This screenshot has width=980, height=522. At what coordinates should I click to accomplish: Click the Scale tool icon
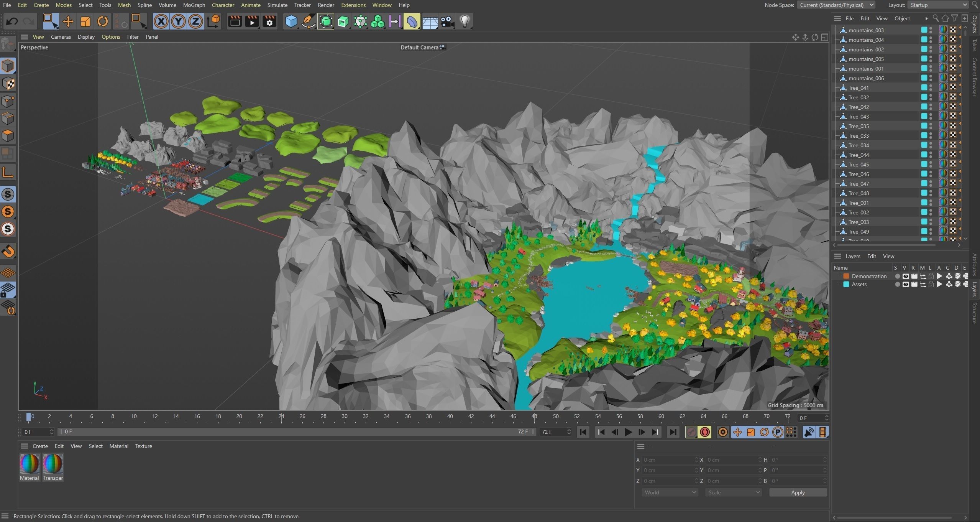click(x=85, y=21)
